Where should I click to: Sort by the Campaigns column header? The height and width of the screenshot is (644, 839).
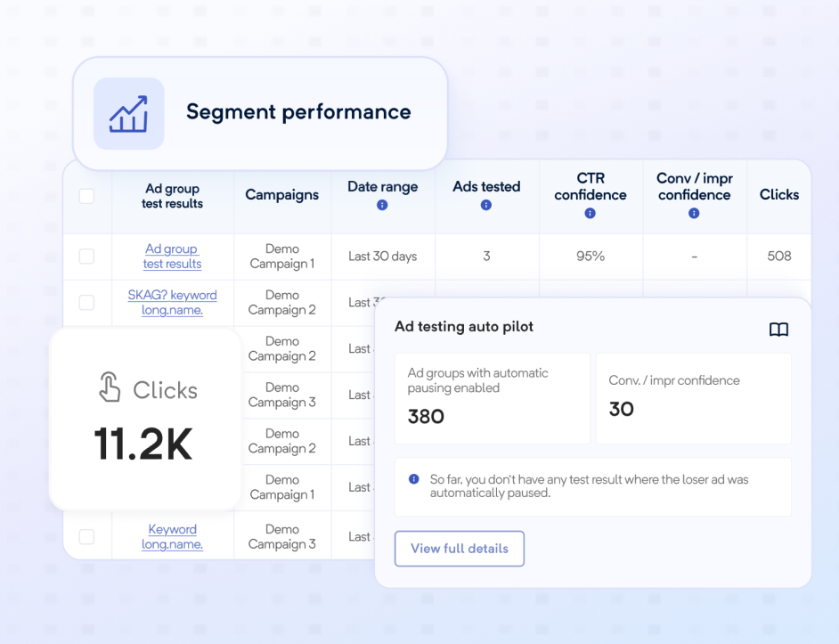281,195
